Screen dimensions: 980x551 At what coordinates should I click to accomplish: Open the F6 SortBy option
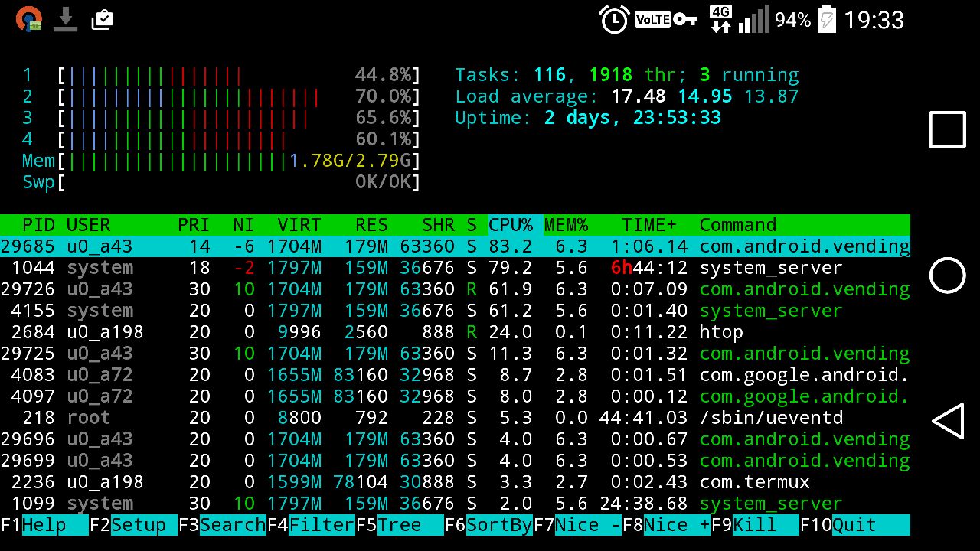[488, 525]
